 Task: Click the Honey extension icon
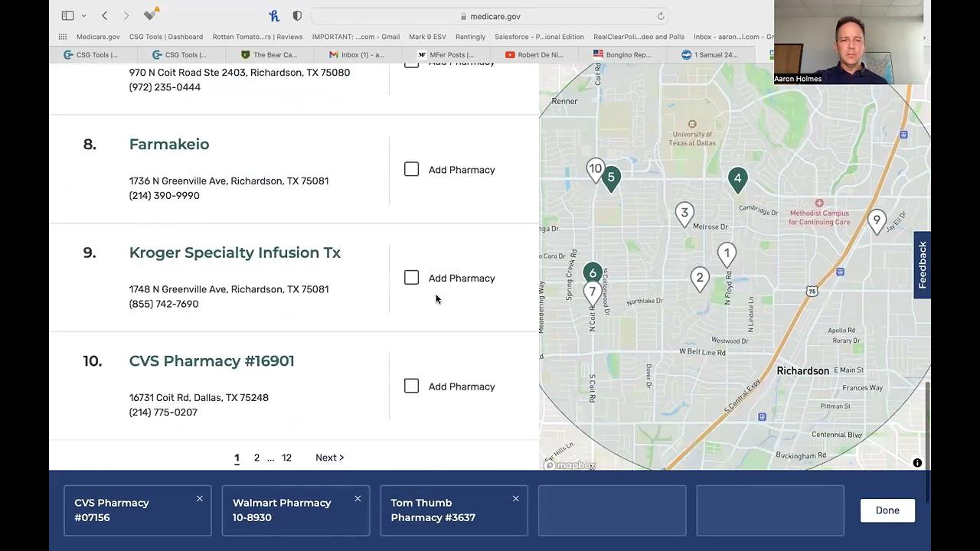click(x=274, y=15)
